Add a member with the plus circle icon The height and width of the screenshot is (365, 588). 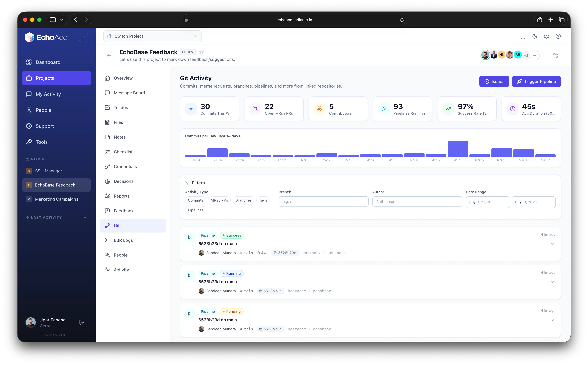tap(535, 55)
